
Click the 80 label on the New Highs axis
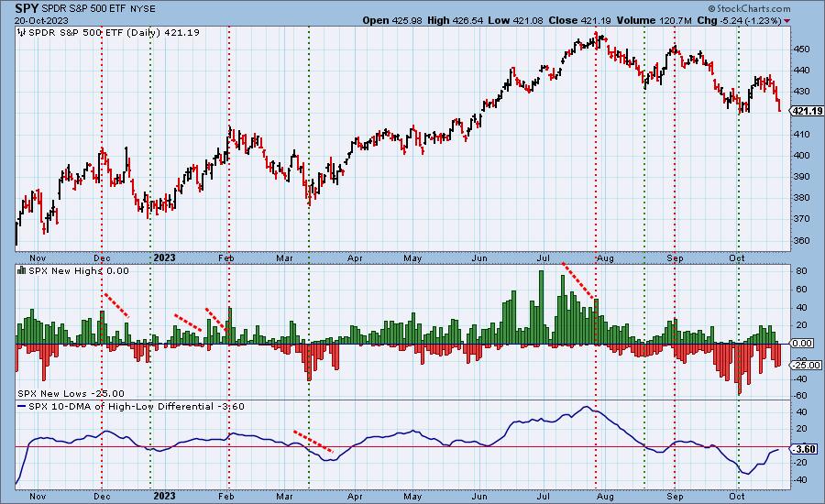click(x=802, y=271)
